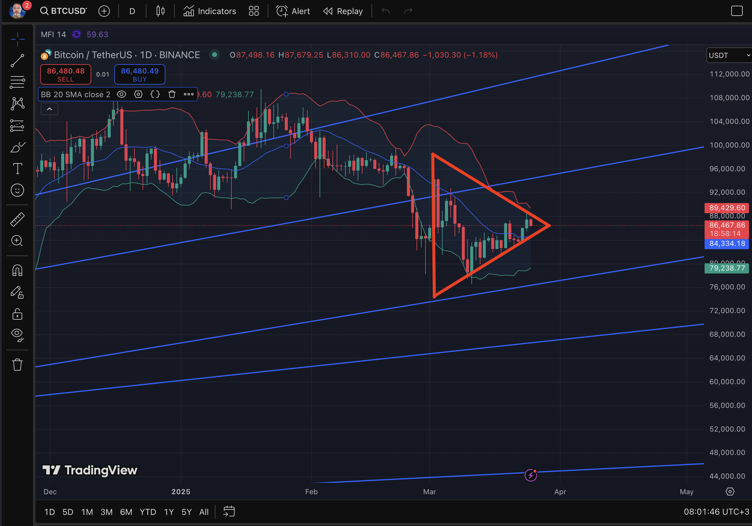This screenshot has height=526, width=752.
Task: Click the trash icon in left toolbar
Action: point(17,365)
